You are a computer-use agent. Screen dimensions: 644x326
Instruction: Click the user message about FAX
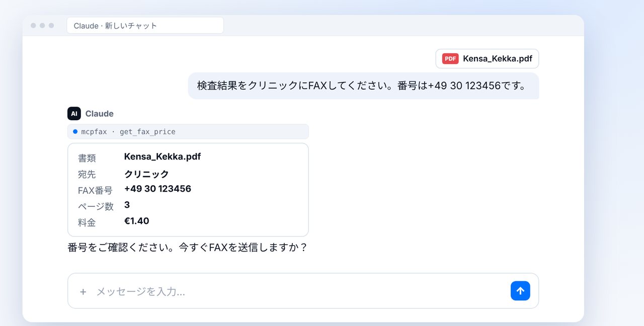363,86
